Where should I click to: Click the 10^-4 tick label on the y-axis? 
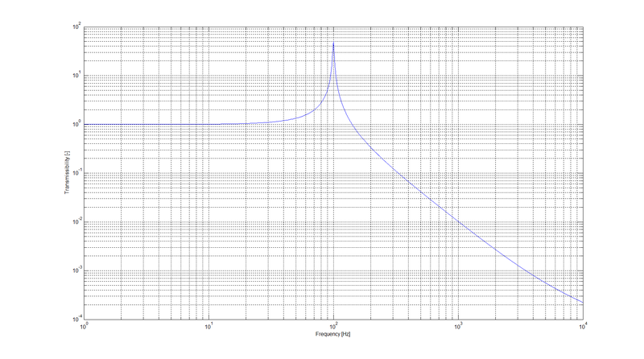click(x=76, y=319)
